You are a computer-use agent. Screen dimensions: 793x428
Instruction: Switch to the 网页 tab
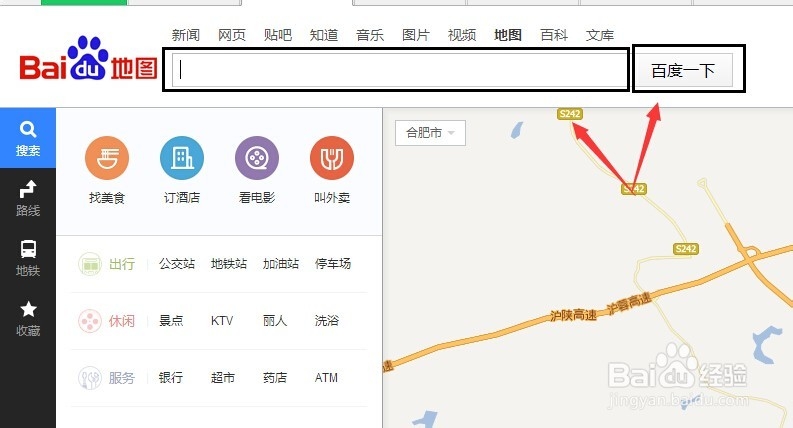click(x=232, y=35)
